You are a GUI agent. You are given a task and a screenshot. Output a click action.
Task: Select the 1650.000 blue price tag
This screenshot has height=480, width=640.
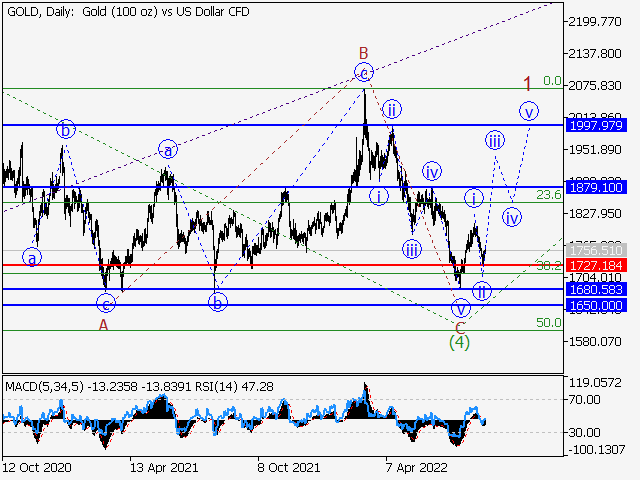pyautogui.click(x=596, y=305)
